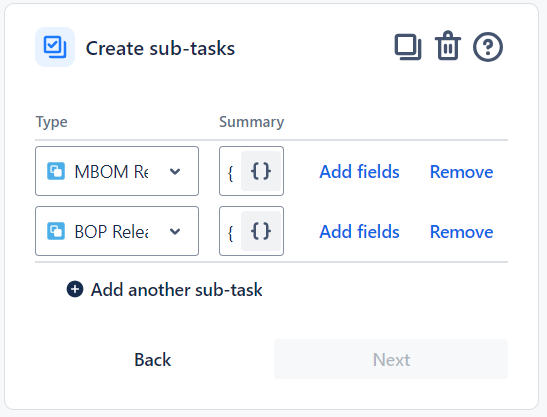Delete the component via trash icon

click(x=448, y=46)
